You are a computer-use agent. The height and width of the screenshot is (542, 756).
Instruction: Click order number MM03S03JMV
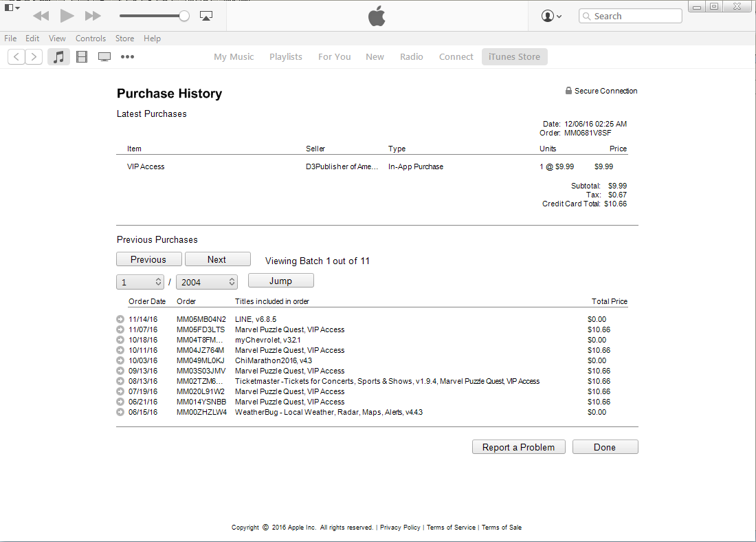click(x=201, y=371)
